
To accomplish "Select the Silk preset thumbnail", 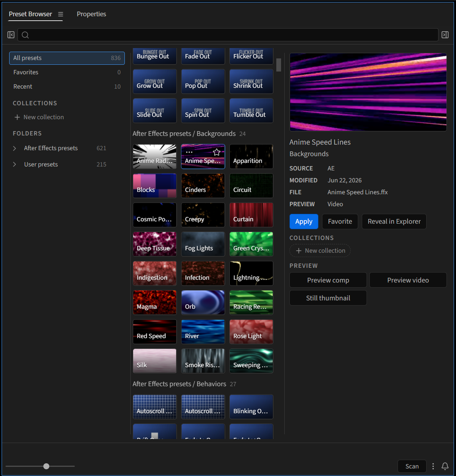I will tap(155, 361).
